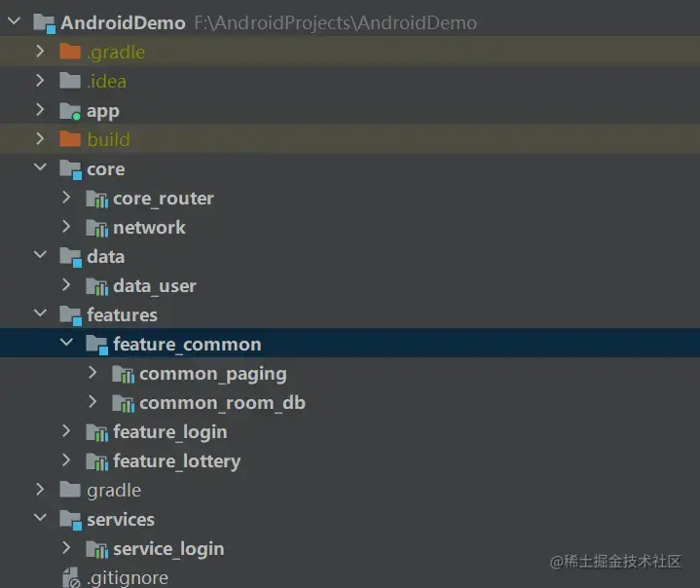The width and height of the screenshot is (700, 588).
Task: Collapse the feature_common folder
Action: 66,343
